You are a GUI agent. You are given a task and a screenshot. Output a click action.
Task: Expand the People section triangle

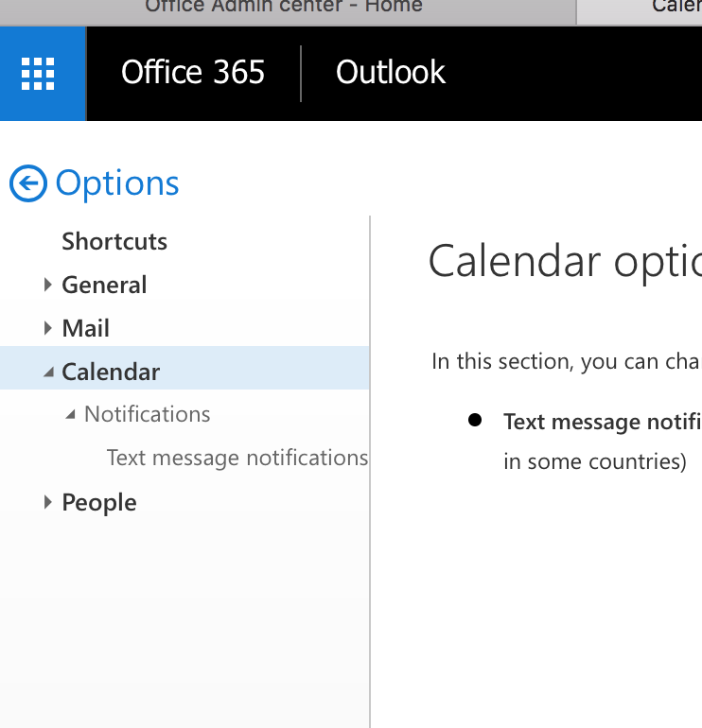(48, 503)
